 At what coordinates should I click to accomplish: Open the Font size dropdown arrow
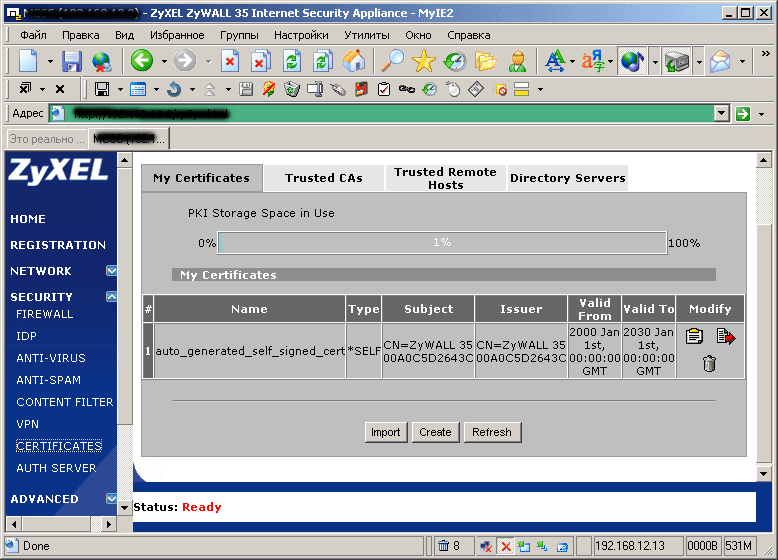pyautogui.click(x=573, y=62)
